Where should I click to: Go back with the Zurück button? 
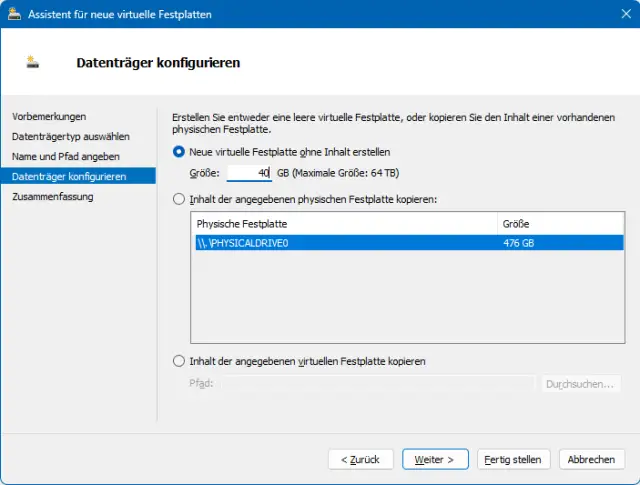point(360,459)
